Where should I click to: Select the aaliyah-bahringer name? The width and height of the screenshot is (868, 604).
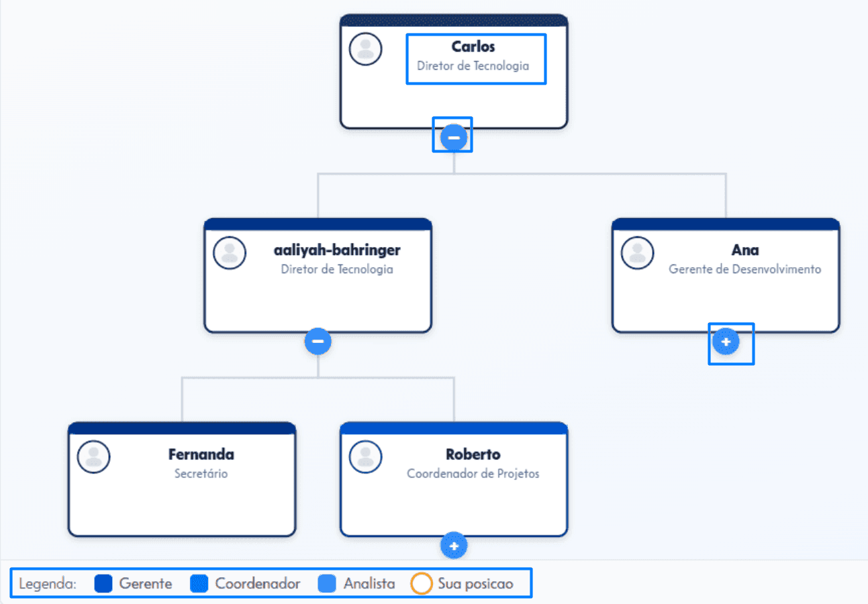(x=337, y=250)
